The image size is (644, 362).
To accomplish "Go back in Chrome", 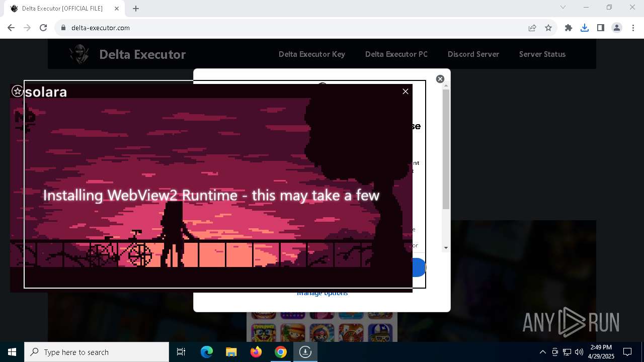I will pyautogui.click(x=11, y=28).
